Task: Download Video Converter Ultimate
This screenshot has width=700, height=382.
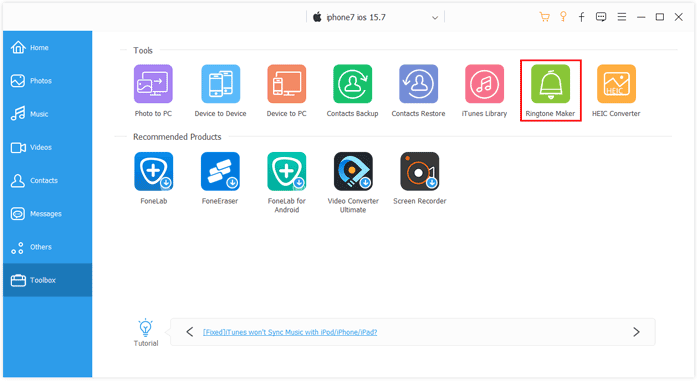Action: [353, 172]
